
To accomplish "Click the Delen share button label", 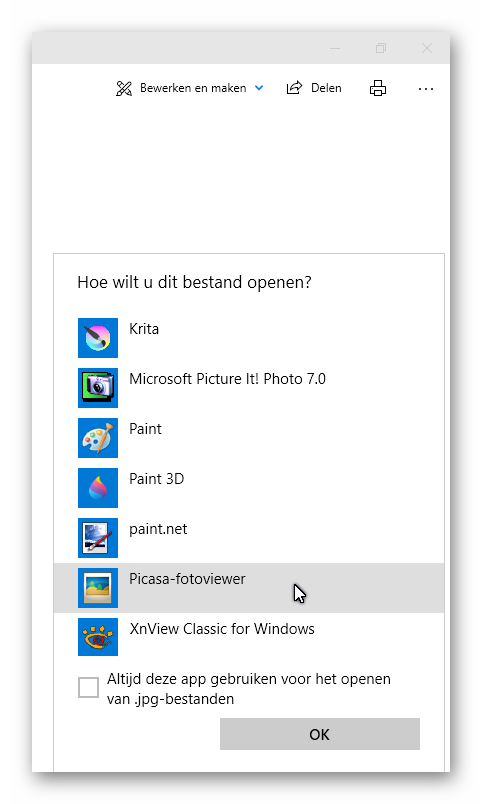I will click(326, 88).
